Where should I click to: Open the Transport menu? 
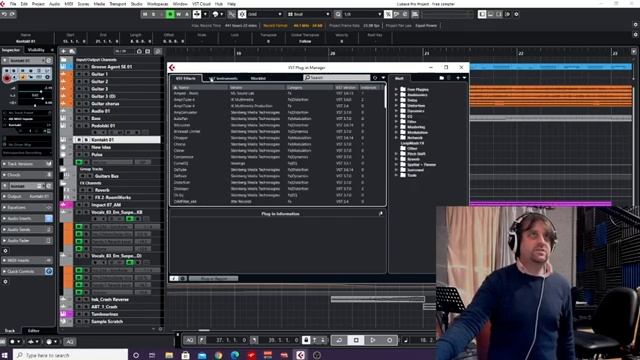click(x=118, y=4)
